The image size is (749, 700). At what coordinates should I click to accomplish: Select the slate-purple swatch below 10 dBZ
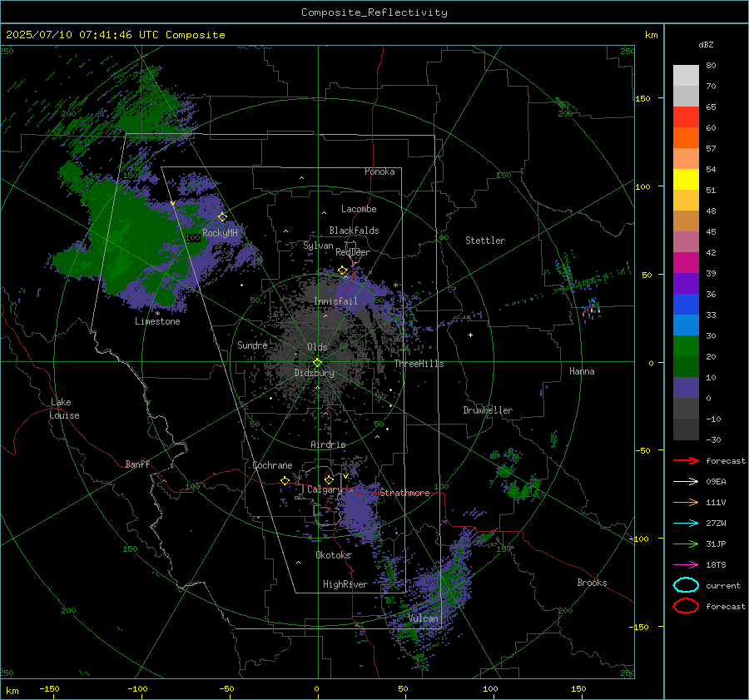coord(686,388)
